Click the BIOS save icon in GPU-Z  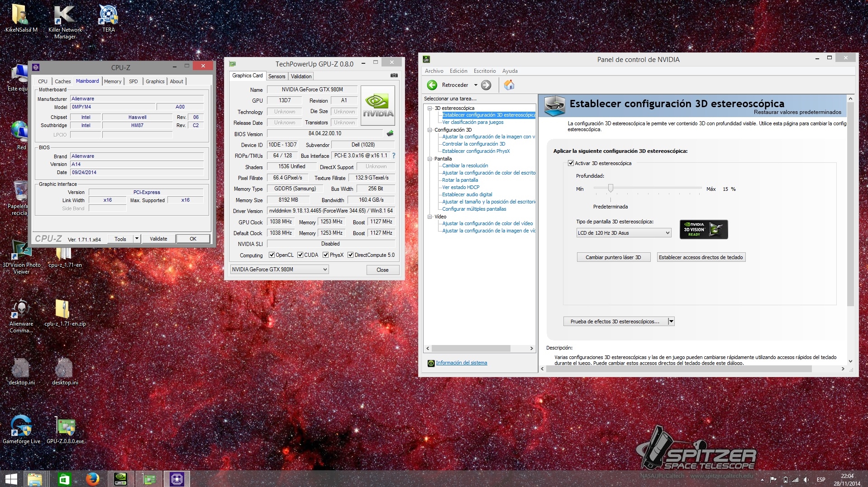click(x=390, y=133)
